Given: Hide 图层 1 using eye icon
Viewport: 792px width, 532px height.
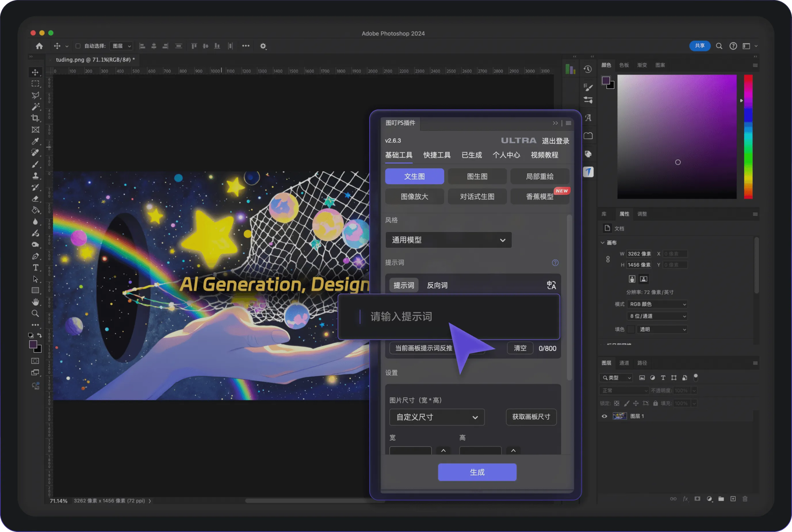Looking at the screenshot, I should 604,416.
